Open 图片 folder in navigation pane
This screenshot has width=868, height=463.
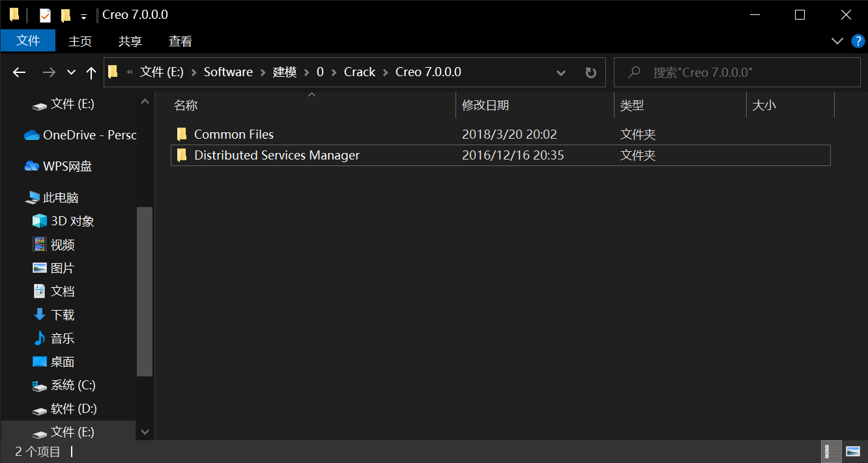click(53, 268)
